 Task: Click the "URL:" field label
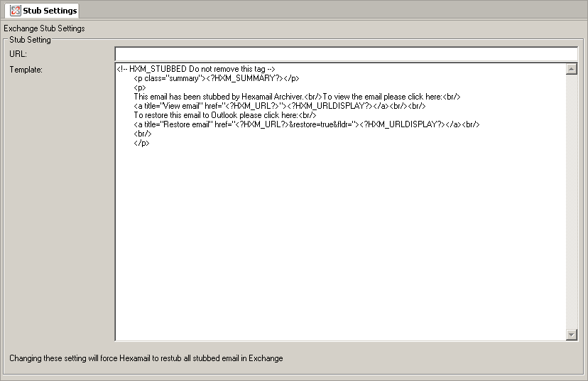(x=18, y=54)
